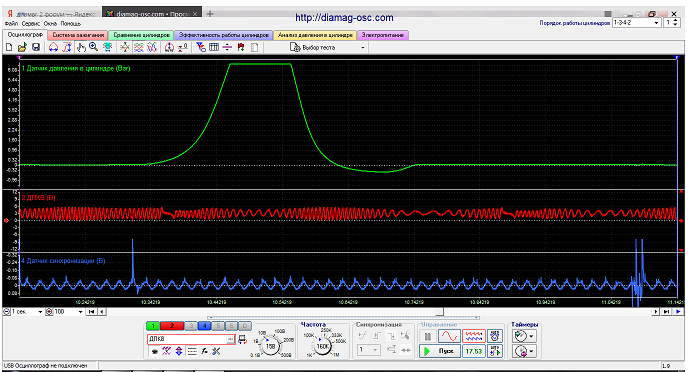Open the Файл menu

point(11,24)
